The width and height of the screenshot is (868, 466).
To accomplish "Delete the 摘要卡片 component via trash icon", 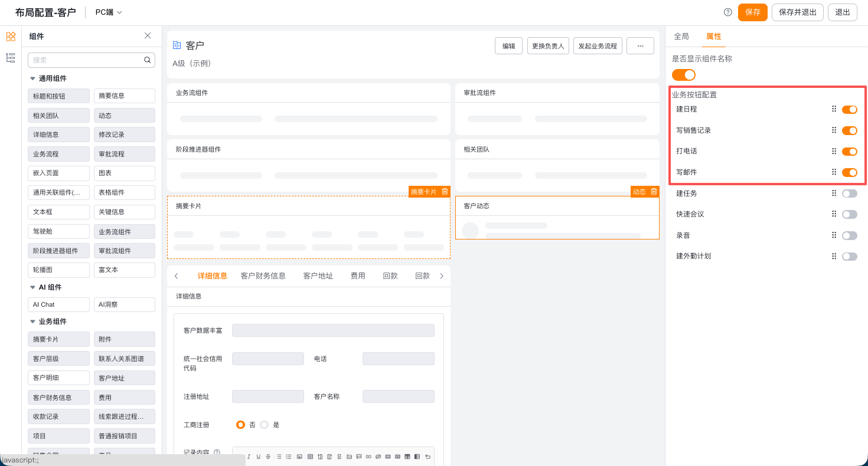I will pyautogui.click(x=445, y=192).
